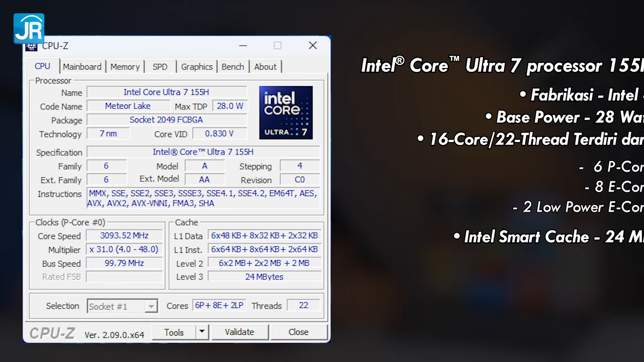The width and height of the screenshot is (644, 362).
Task: Open the Socket #1 selection dropdown
Action: click(x=151, y=306)
